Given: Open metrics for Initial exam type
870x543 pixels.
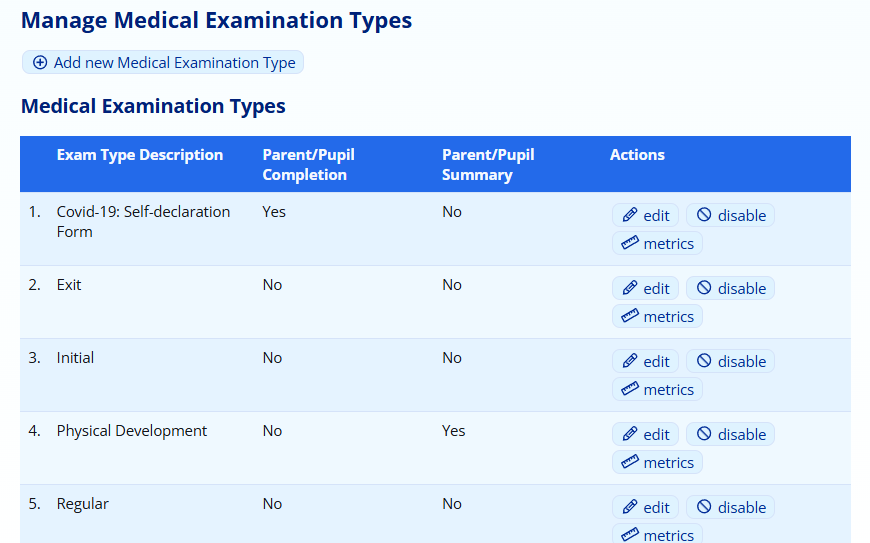Looking at the screenshot, I should pos(657,389).
